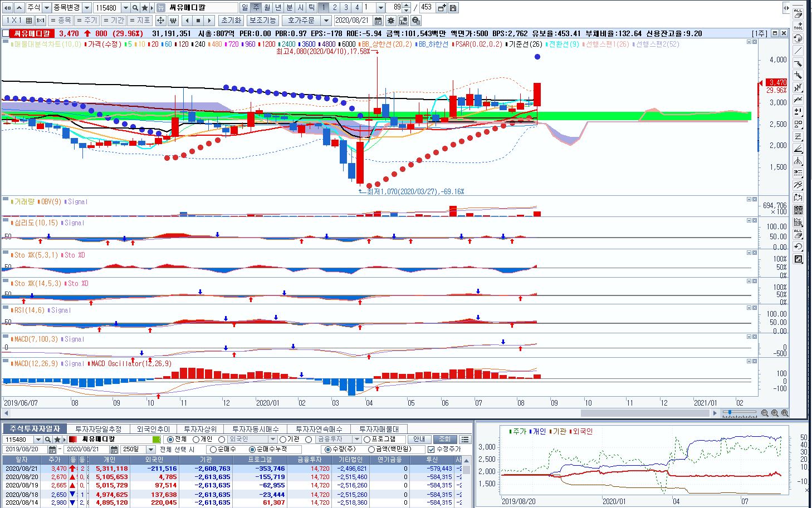Click the crosshair move tool icon

point(160,21)
